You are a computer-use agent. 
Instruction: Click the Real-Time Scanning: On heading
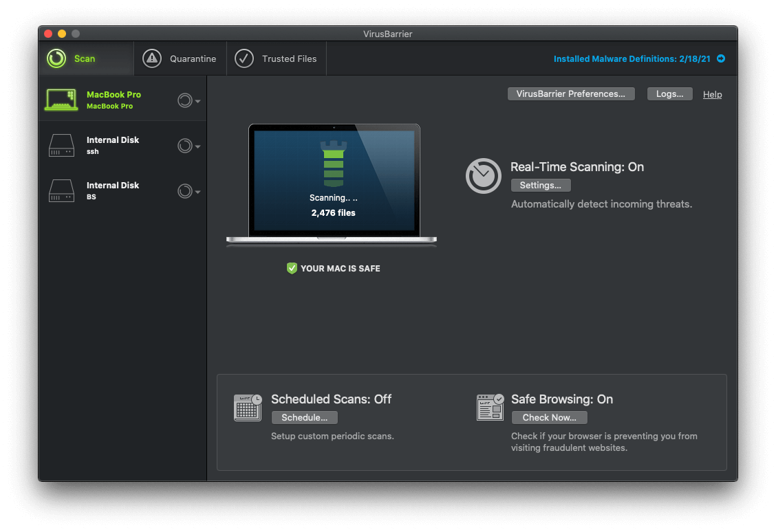click(577, 167)
